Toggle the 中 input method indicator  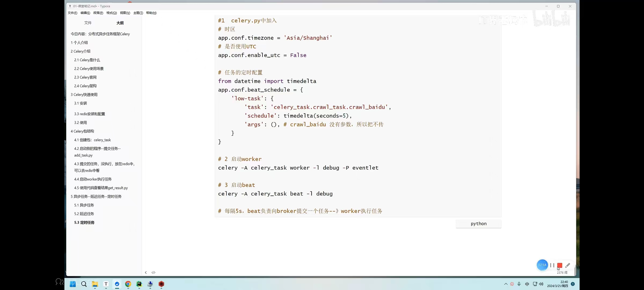click(x=527, y=284)
